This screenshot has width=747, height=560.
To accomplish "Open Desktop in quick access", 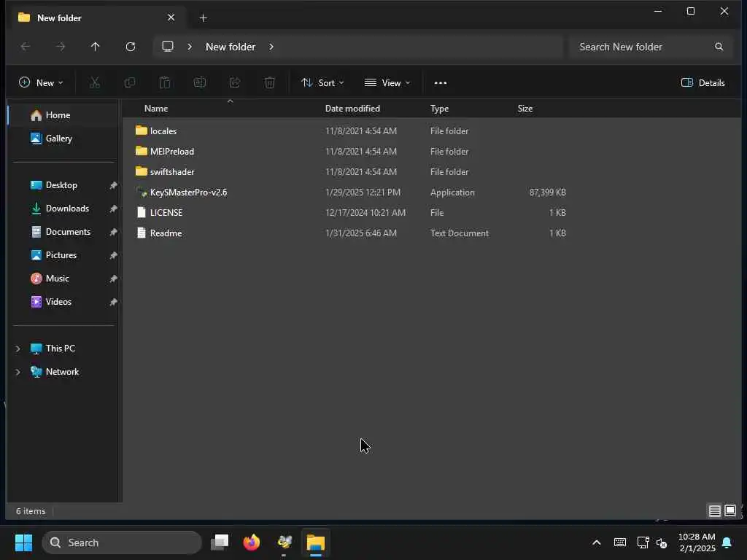I will tap(63, 185).
